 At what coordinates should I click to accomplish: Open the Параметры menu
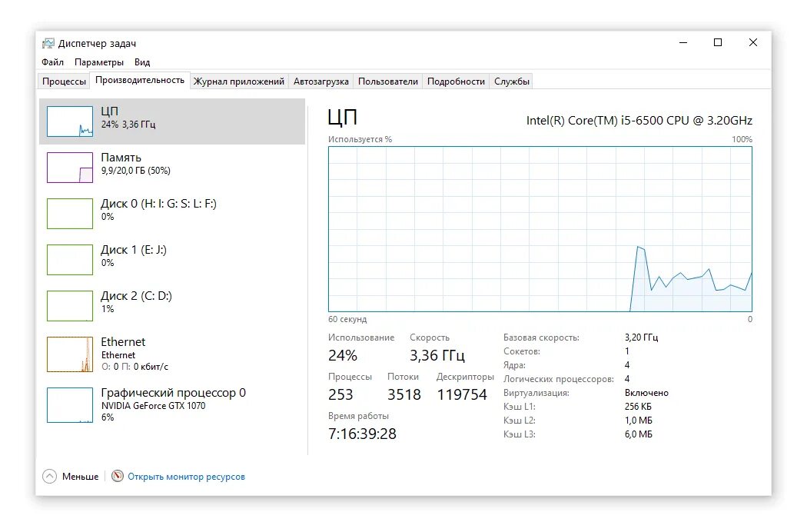[99, 62]
